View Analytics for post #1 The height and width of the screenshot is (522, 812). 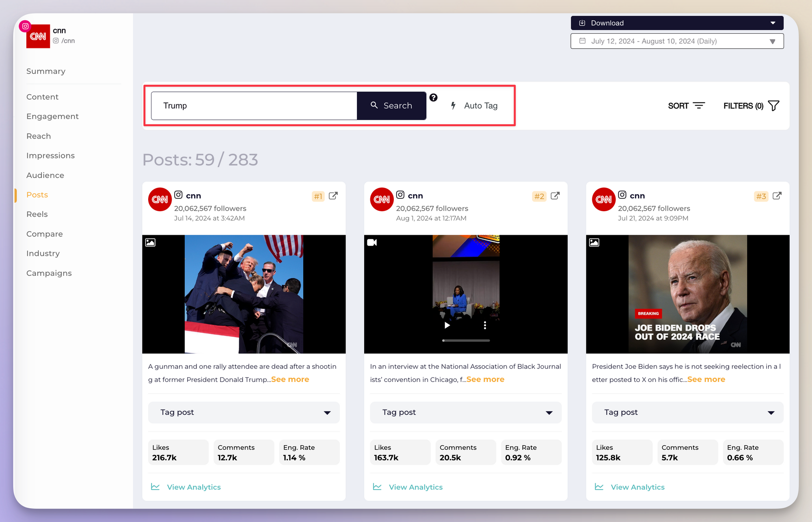pos(186,487)
